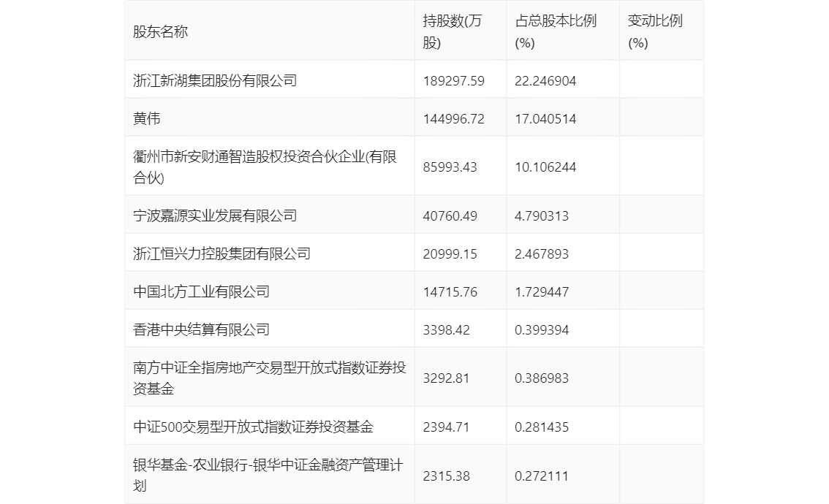Click the value 2394.71

point(446,427)
